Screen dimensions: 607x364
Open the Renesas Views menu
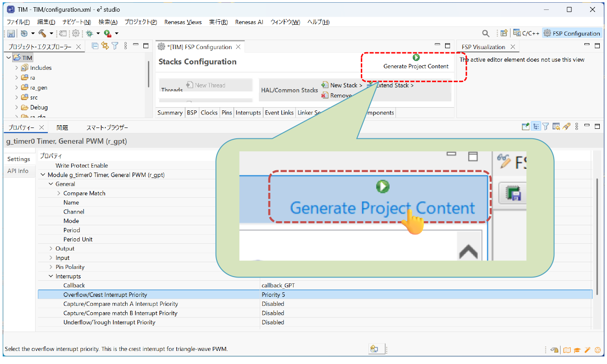[183, 22]
